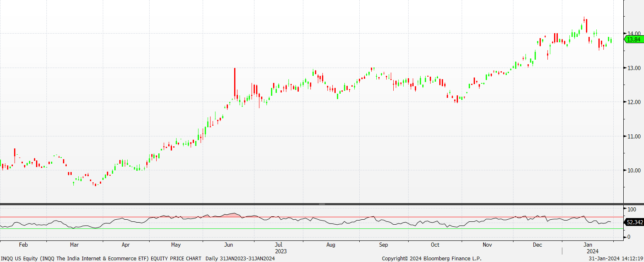Click the Oct month label

[x=435, y=245]
